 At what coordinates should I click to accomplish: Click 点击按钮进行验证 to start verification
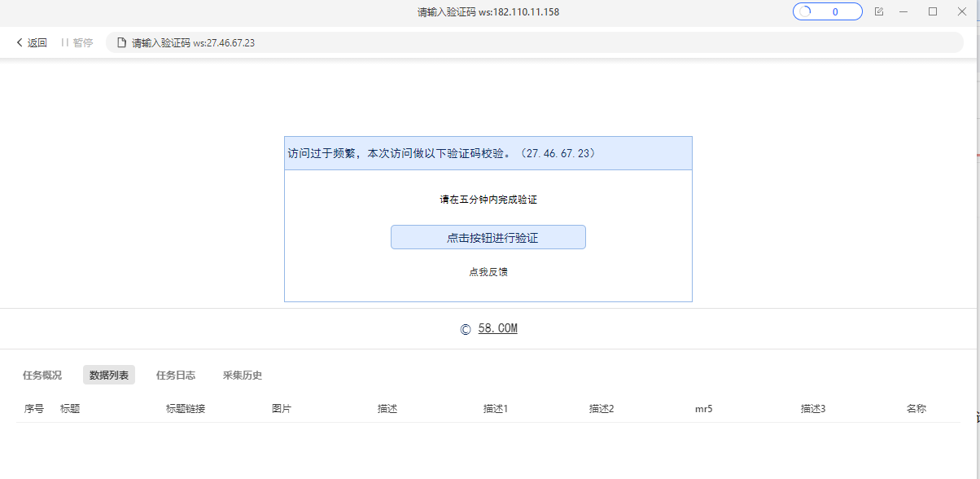click(488, 237)
